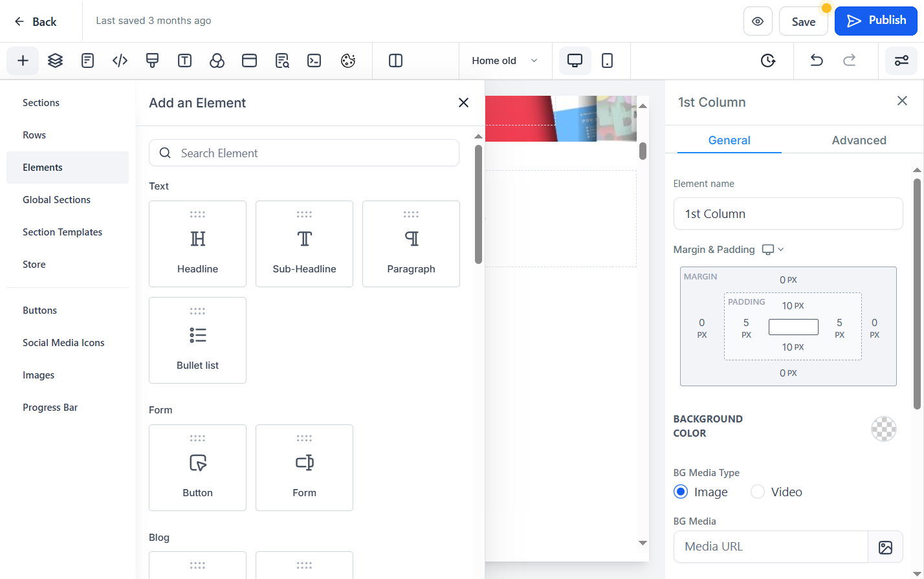Select the Headline element card
The width and height of the screenshot is (924, 579).
197,244
